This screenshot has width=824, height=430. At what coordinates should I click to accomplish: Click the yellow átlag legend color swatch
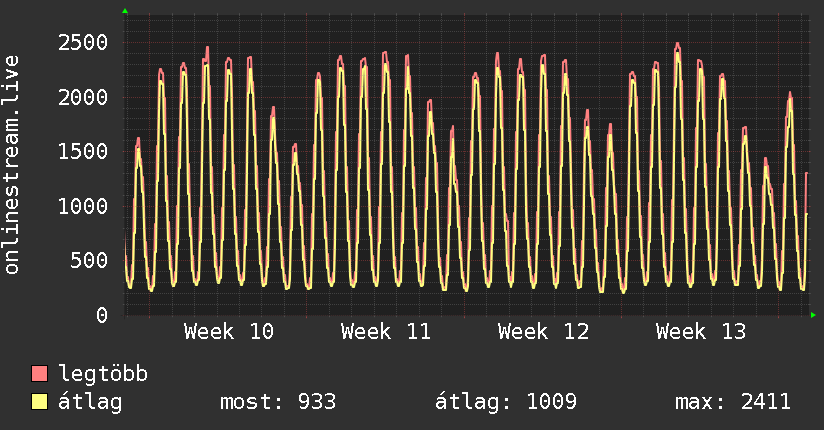point(39,402)
